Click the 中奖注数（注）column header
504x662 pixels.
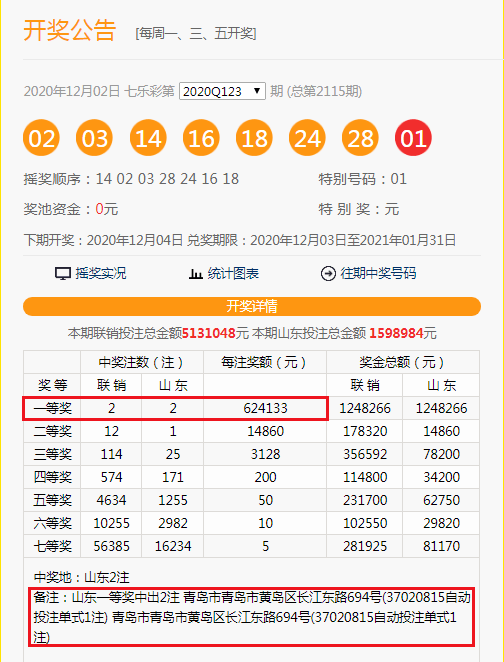[142, 362]
